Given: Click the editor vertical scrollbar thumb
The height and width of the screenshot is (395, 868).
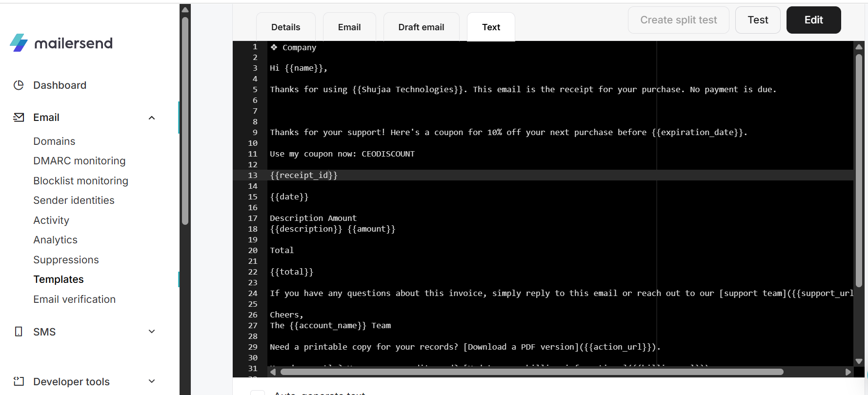Looking at the screenshot, I should click(859, 170).
